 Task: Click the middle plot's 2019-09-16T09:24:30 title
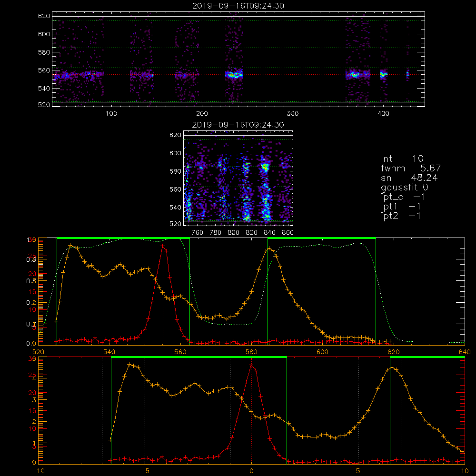tap(238, 125)
